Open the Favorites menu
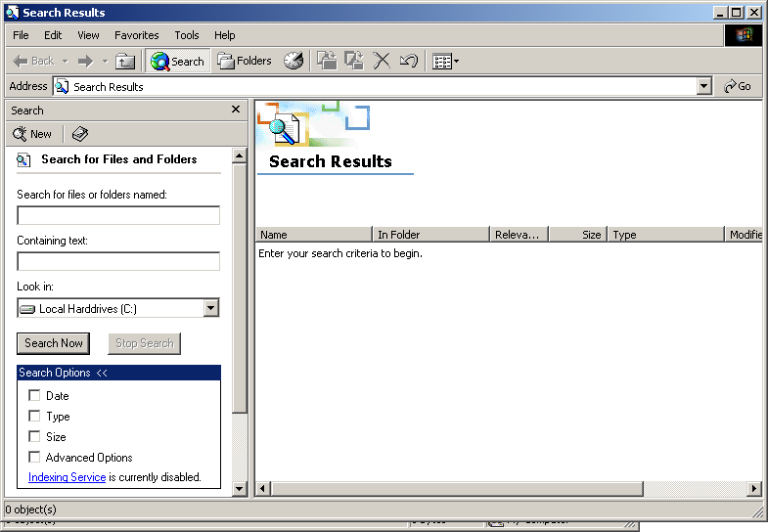The height and width of the screenshot is (532, 768). click(x=136, y=35)
